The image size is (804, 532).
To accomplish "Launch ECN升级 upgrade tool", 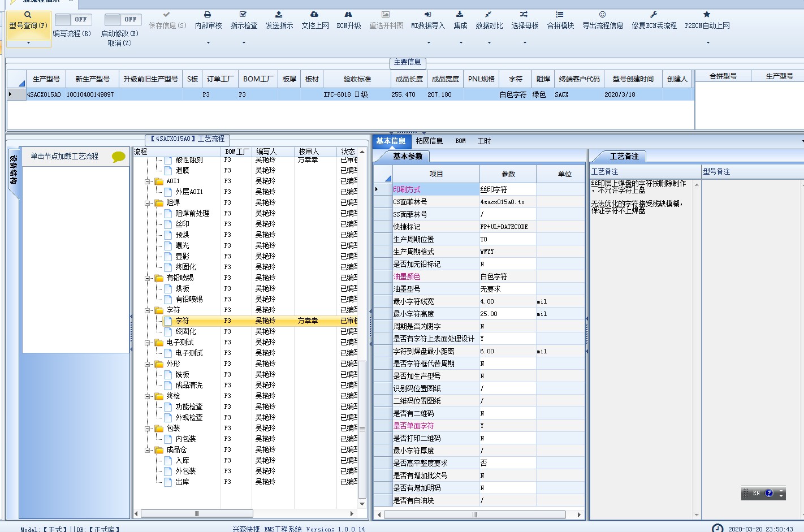I will pos(348,21).
